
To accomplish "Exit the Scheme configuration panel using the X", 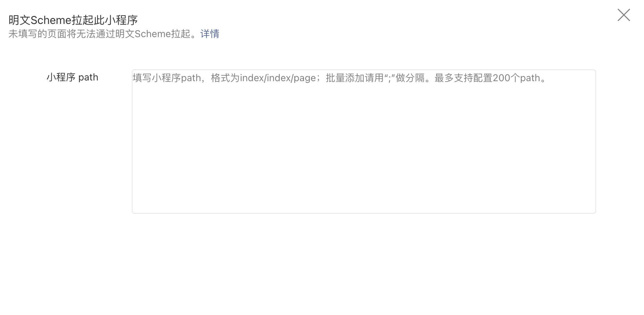I will [624, 15].
